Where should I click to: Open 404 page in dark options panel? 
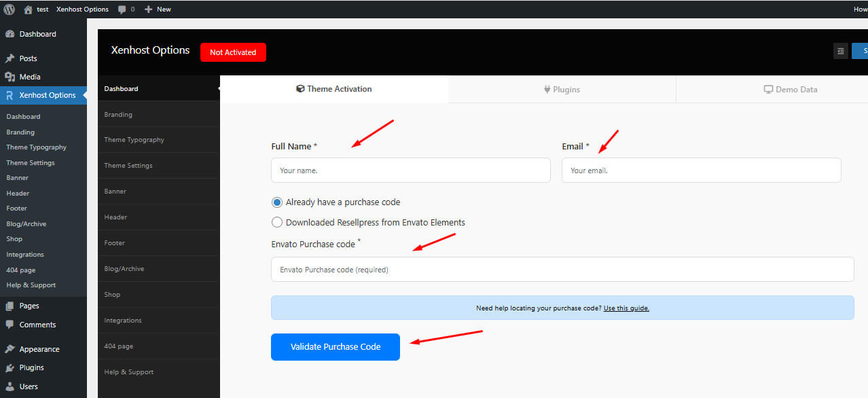[158, 346]
